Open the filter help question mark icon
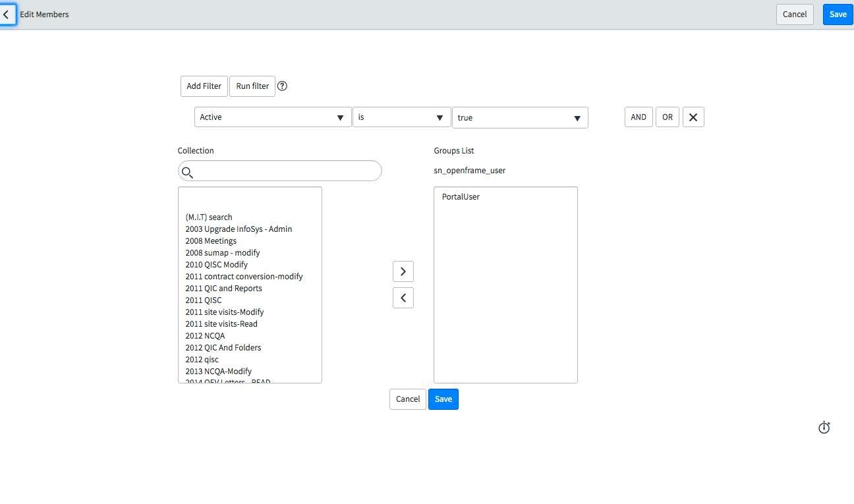 pos(282,86)
